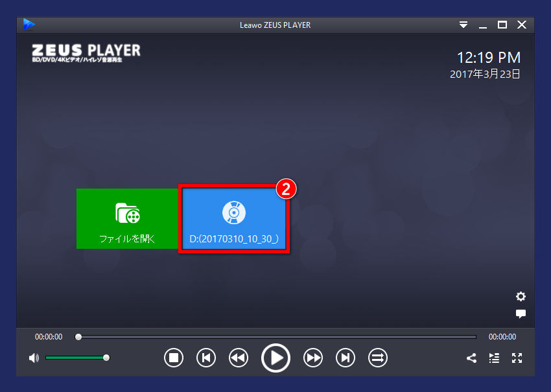Mute the audio volume
Image resolution: width=551 pixels, height=392 pixels.
(x=33, y=357)
